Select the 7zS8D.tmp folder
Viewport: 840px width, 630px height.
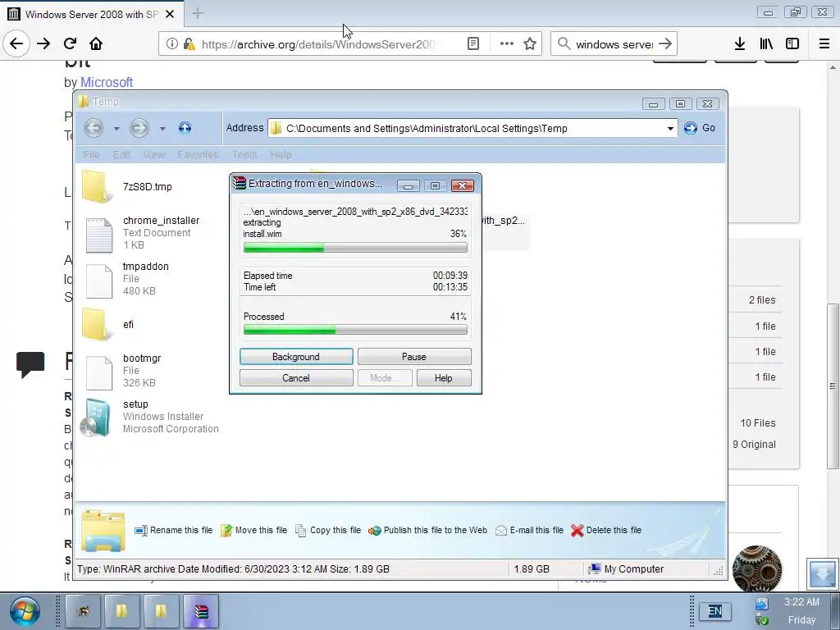(127, 186)
